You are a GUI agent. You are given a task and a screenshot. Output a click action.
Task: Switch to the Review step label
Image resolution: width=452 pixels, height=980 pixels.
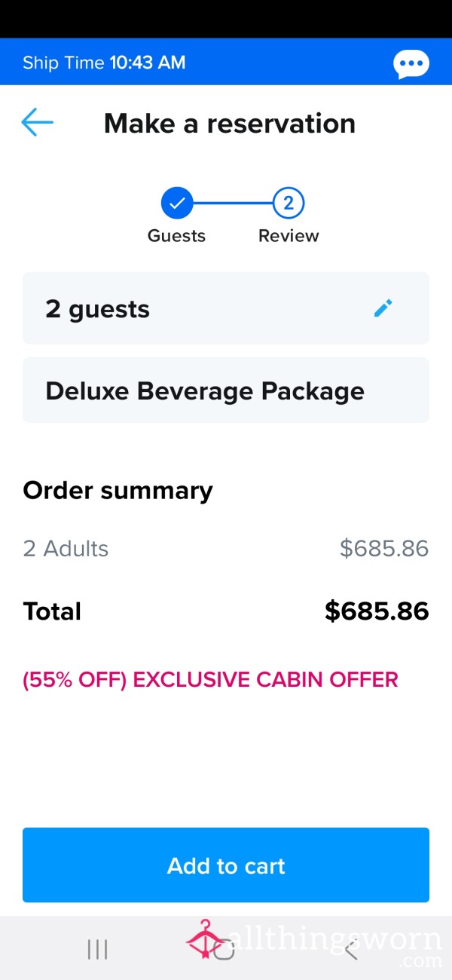click(x=289, y=236)
